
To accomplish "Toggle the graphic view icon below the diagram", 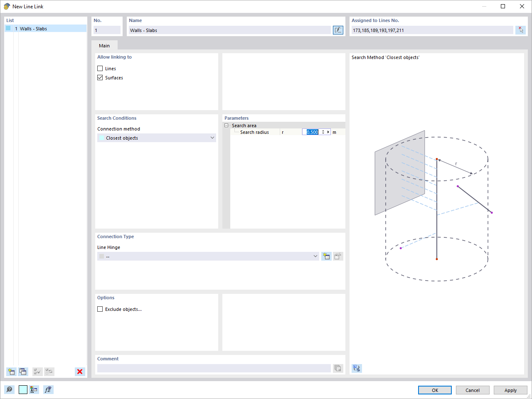I will (356, 368).
